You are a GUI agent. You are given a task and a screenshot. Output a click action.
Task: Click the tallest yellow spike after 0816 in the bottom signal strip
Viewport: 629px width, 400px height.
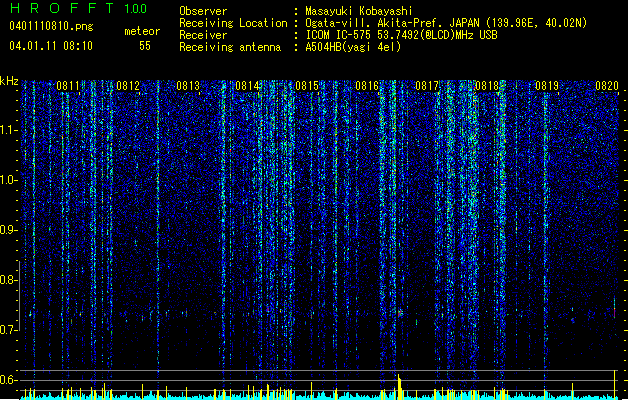click(x=399, y=387)
